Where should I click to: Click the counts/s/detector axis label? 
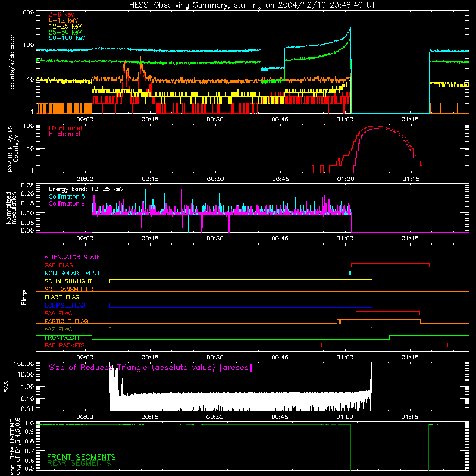click(12, 62)
